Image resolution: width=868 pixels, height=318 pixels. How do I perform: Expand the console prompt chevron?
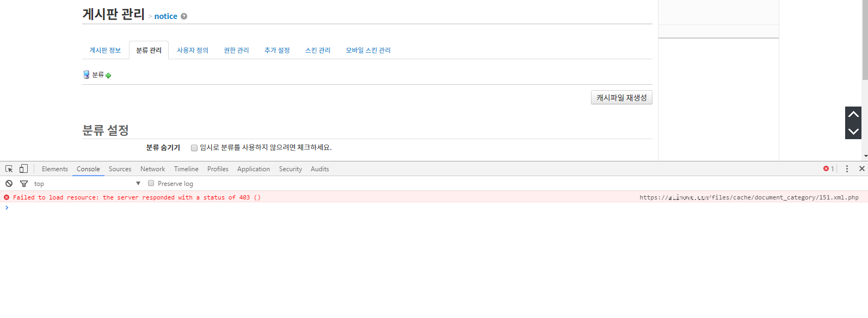click(x=7, y=208)
